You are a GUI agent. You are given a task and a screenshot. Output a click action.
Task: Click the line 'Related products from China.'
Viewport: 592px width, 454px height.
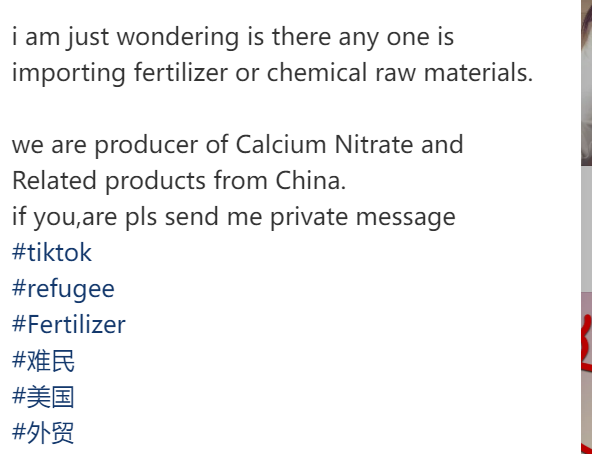pos(179,180)
